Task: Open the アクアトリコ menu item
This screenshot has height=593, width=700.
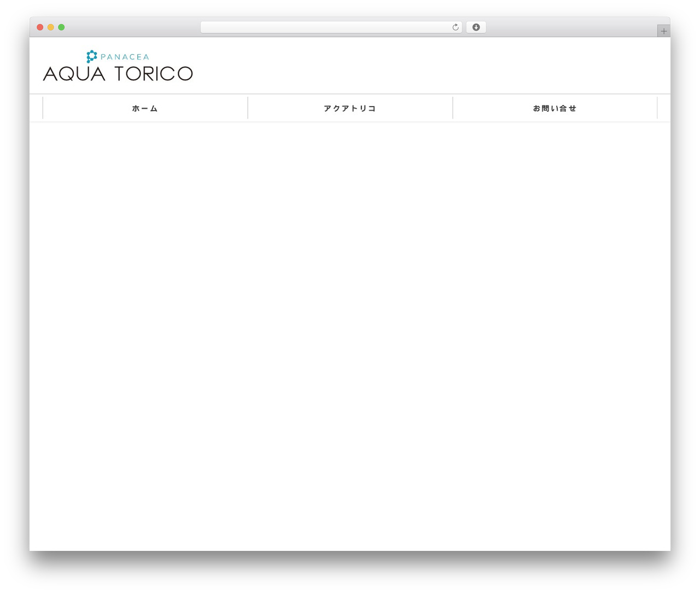Action: pyautogui.click(x=350, y=108)
